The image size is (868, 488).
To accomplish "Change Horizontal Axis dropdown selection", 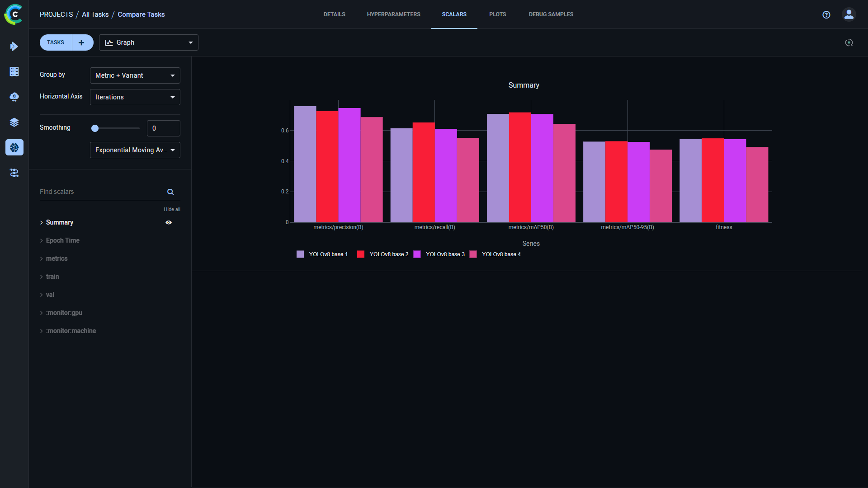I will (x=135, y=97).
